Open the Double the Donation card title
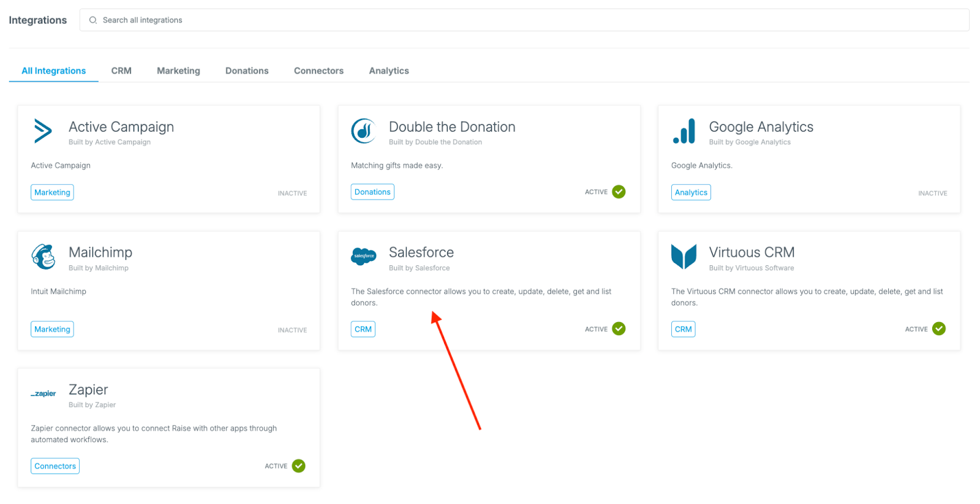Screen dimensions: 980x504 pyautogui.click(x=452, y=127)
